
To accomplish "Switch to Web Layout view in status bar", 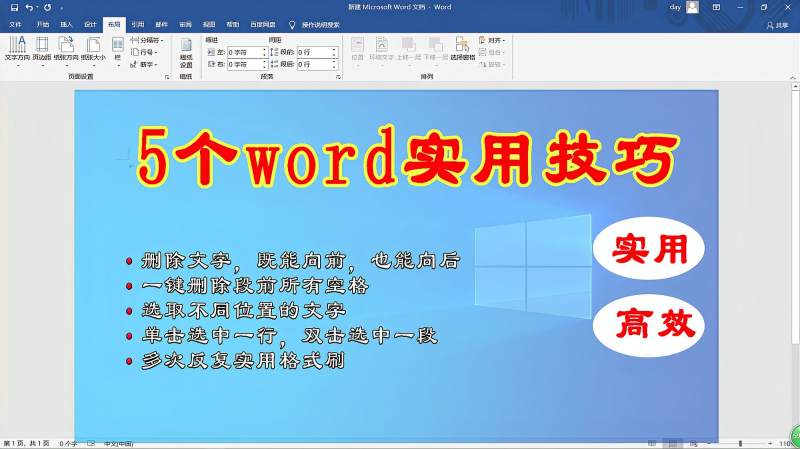I will [693, 444].
